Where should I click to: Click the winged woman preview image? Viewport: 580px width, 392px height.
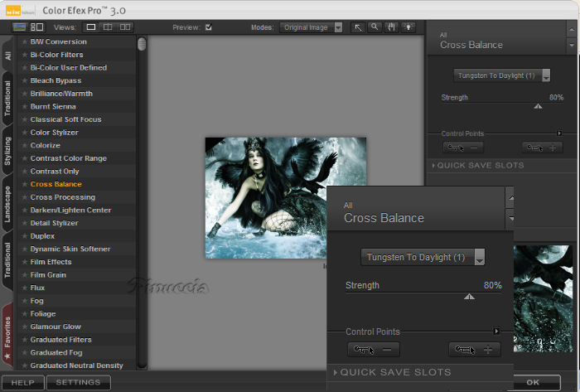(286, 198)
